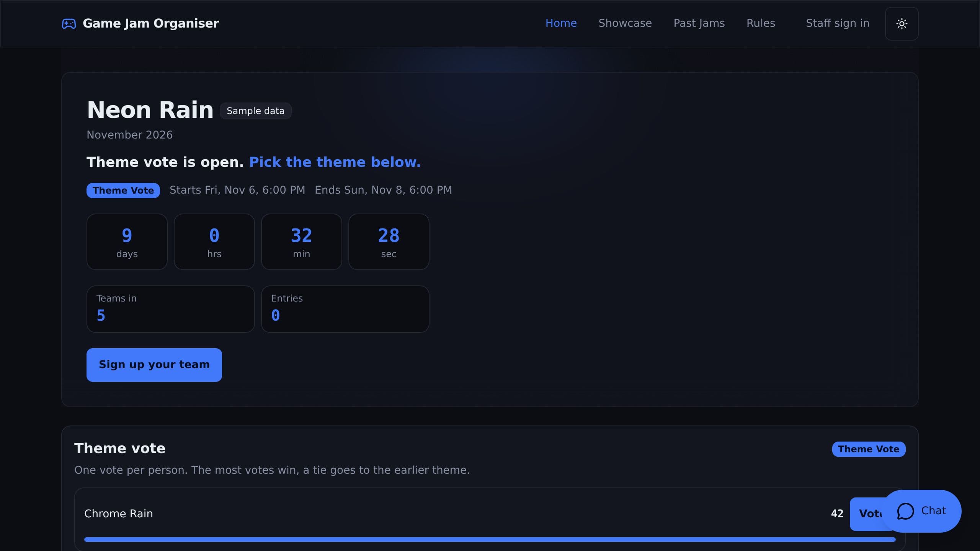Click Sign up your team button
The image size is (980, 551).
point(154,365)
